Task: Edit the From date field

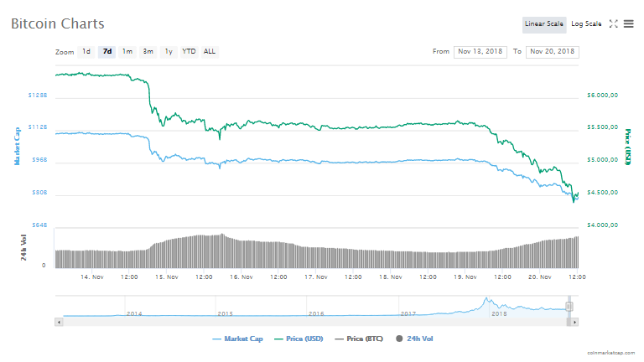Action: tap(480, 52)
